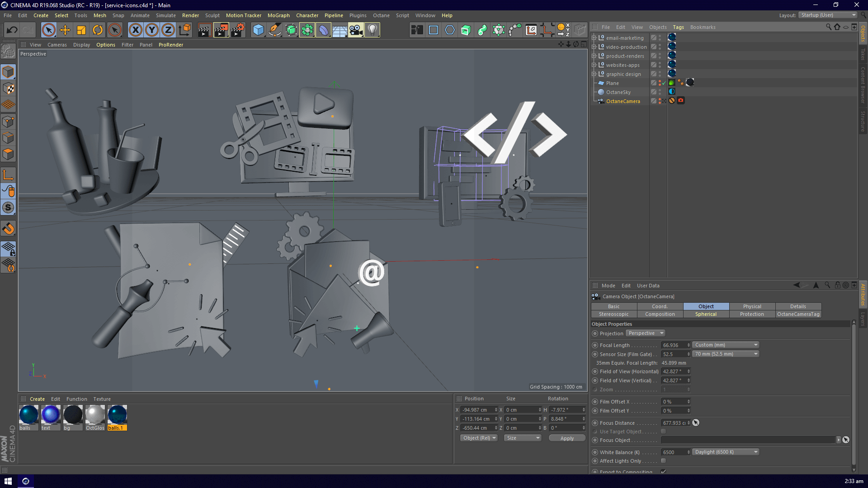Open the Projection Perspective dropdown

(x=646, y=333)
